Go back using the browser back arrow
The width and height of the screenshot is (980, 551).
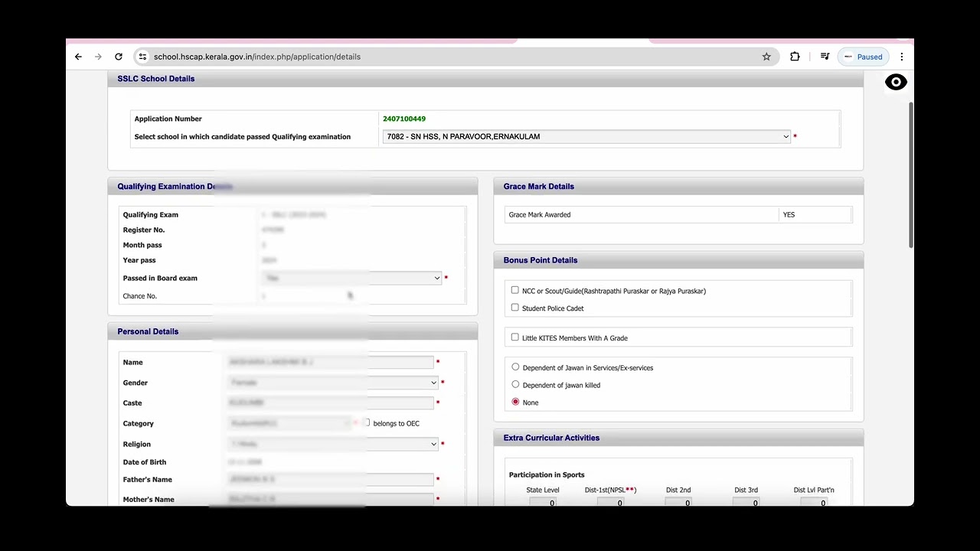point(78,57)
